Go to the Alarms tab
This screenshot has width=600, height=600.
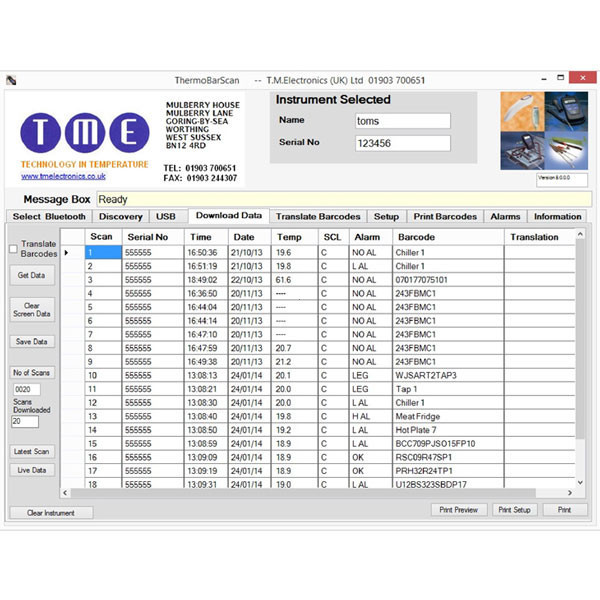505,216
